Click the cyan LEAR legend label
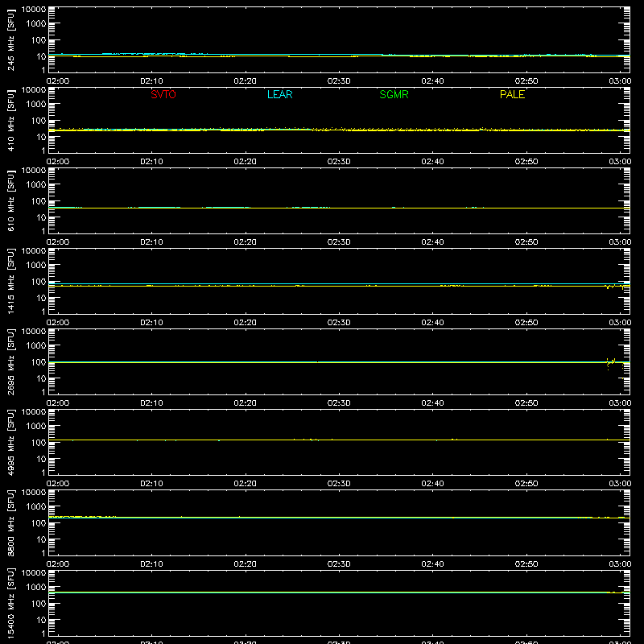This screenshot has height=644, width=644. tap(279, 94)
